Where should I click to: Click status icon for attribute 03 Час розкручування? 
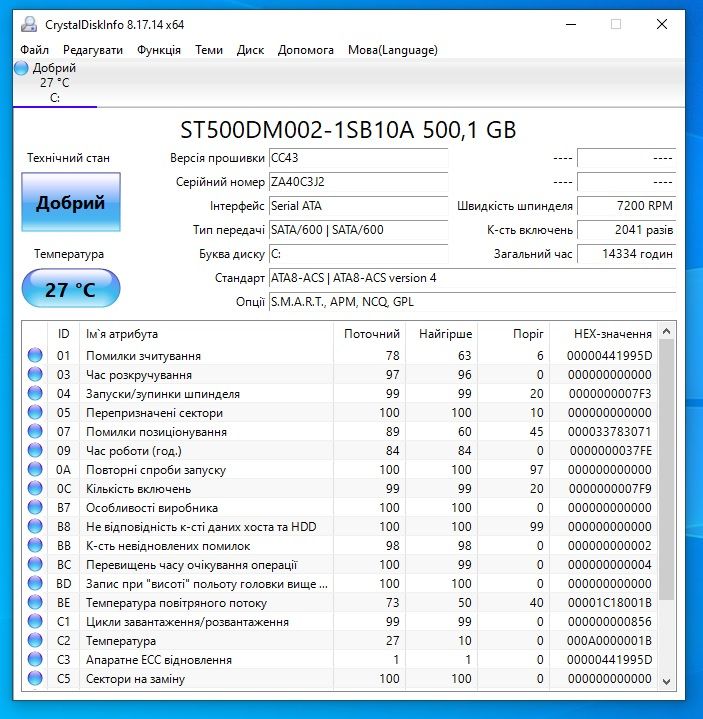click(x=35, y=374)
